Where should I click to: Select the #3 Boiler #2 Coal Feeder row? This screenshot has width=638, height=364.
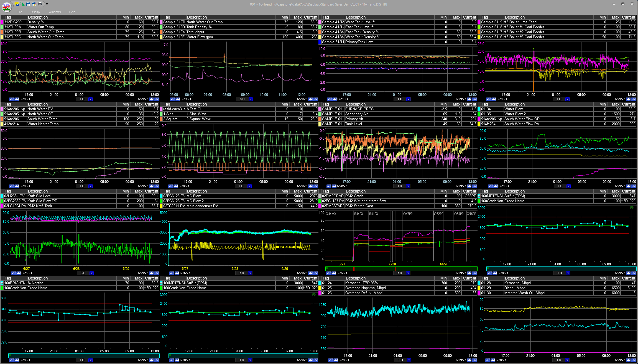point(557,32)
